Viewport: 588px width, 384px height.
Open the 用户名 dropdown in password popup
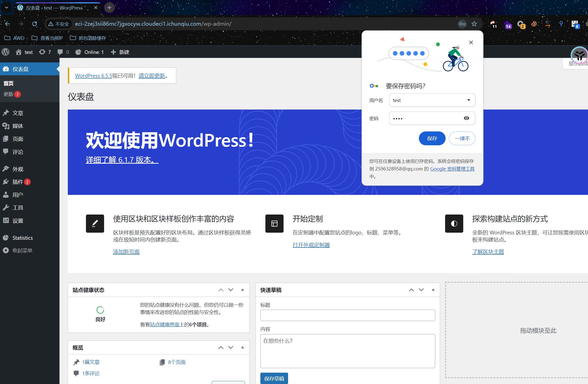(432, 100)
